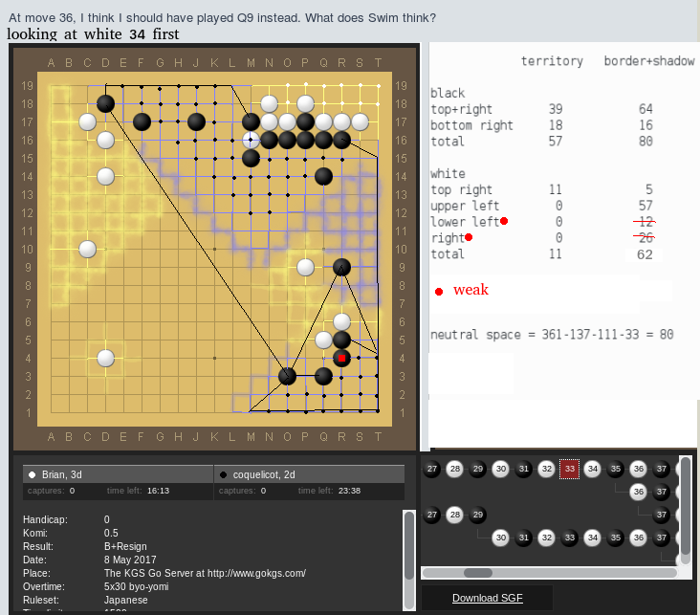Image resolution: width=700 pixels, height=615 pixels.
Task: Click the black stone marked with a red square
Action: [x=341, y=358]
